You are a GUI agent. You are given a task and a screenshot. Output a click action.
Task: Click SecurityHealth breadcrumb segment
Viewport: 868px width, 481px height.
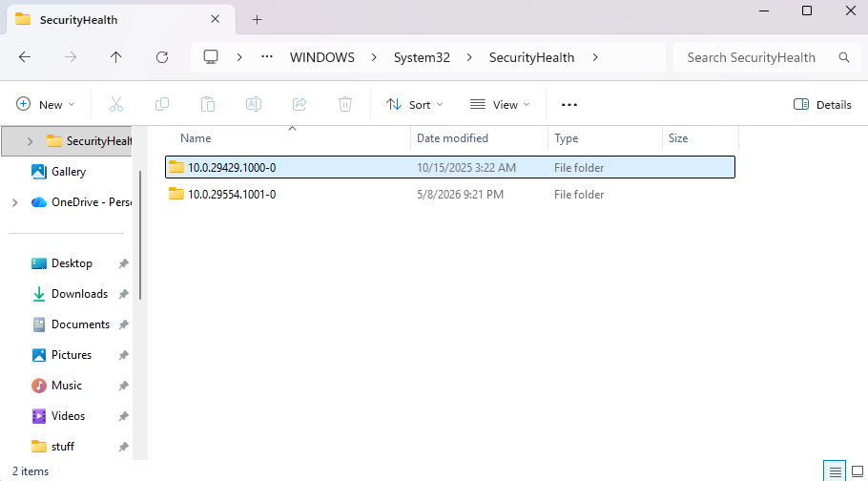tap(531, 57)
